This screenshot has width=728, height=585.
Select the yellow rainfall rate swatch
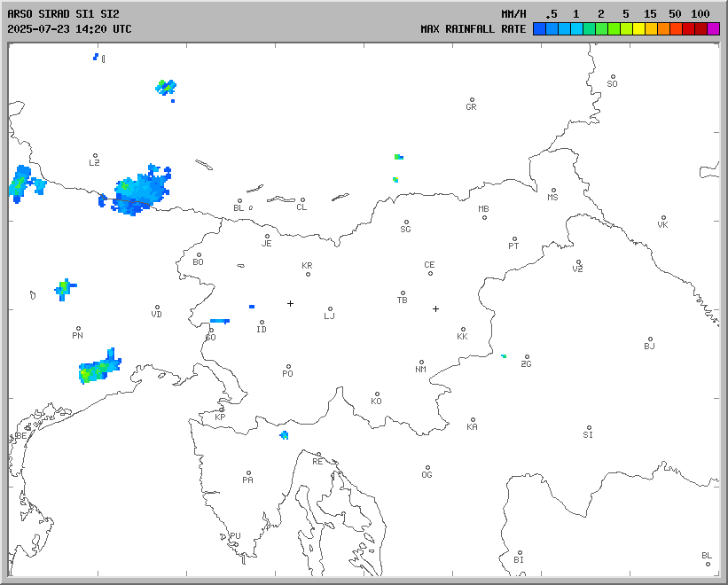[x=638, y=29]
